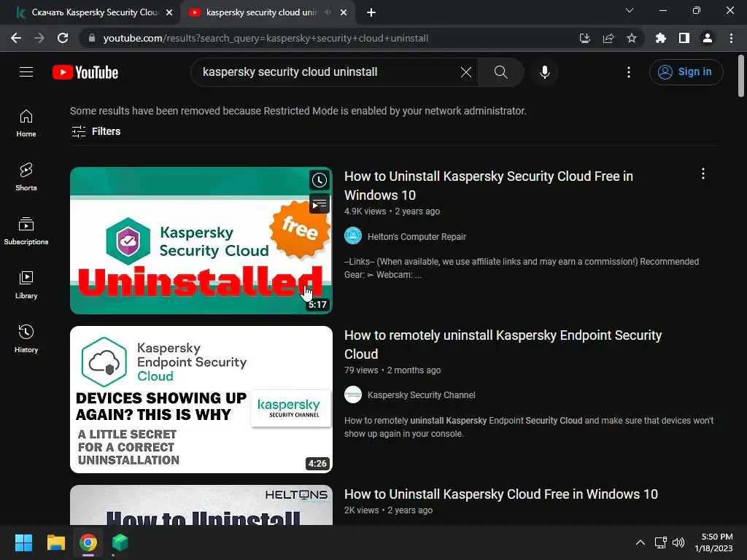Go to Home in the sidebar
This screenshot has height=560, width=747.
pos(26,122)
